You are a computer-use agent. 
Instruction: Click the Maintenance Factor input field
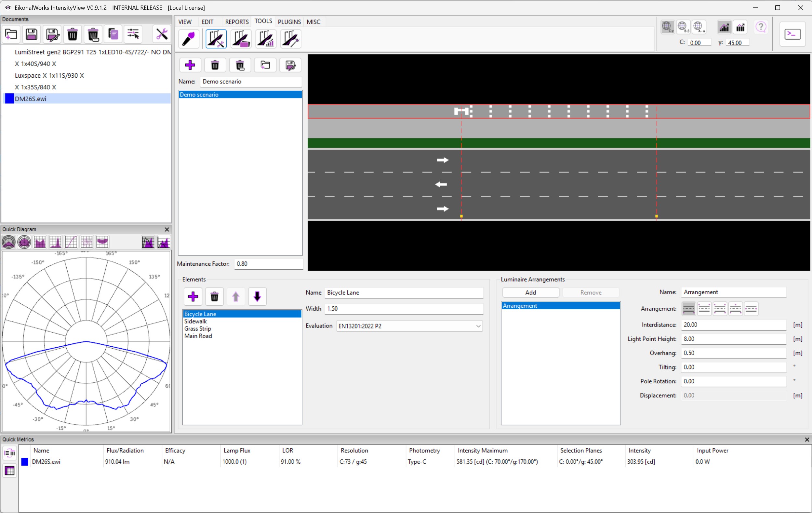[268, 264]
